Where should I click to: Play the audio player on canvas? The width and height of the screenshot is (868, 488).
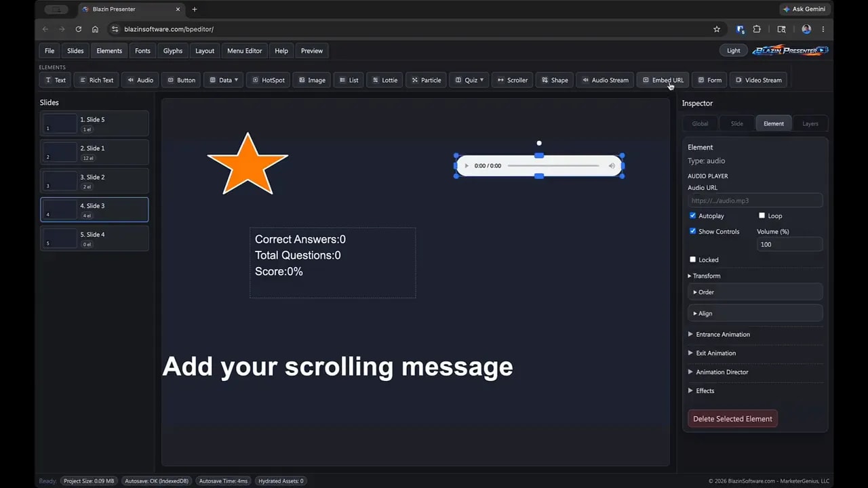pyautogui.click(x=466, y=166)
